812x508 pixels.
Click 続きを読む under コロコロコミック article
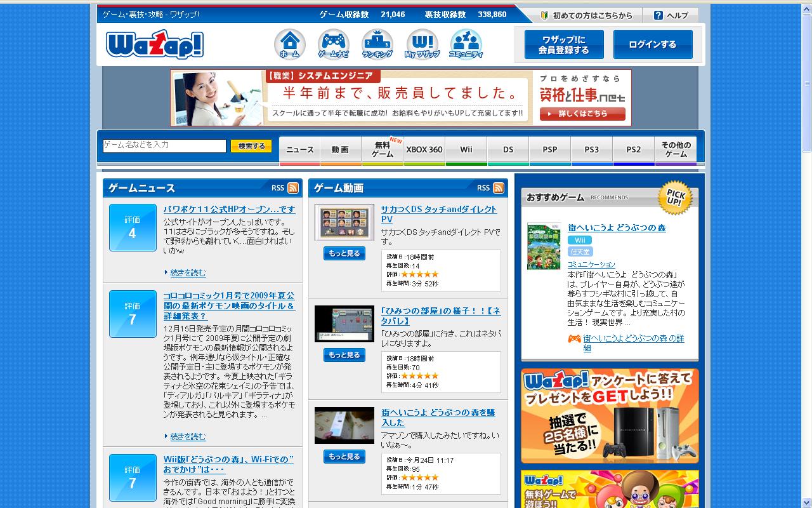(188, 436)
